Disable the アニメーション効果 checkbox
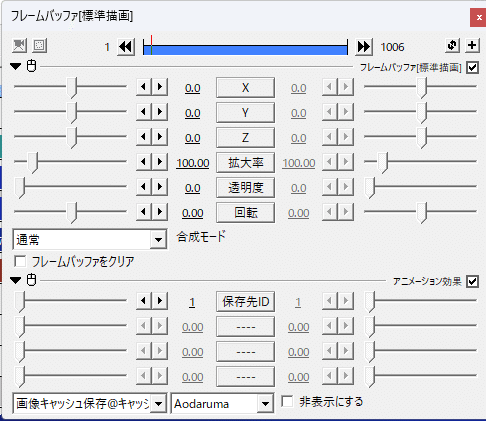This screenshot has height=421, width=486. pos(472,281)
